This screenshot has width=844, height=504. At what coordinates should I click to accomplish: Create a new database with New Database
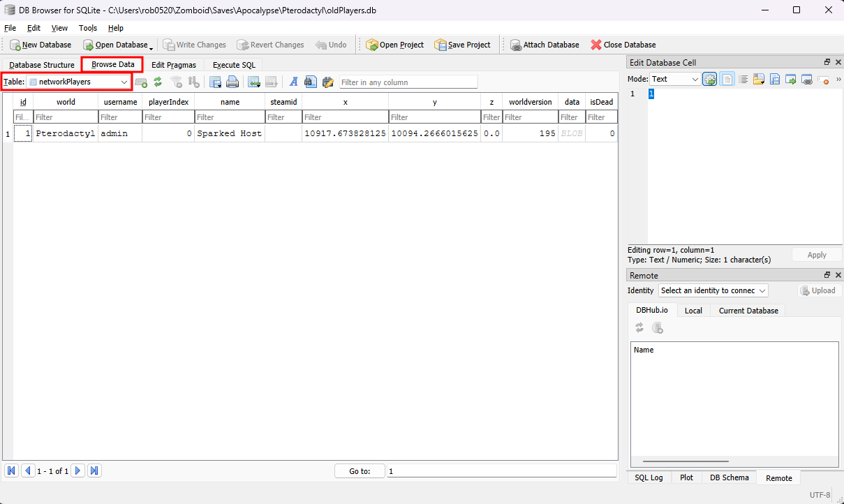(x=41, y=45)
